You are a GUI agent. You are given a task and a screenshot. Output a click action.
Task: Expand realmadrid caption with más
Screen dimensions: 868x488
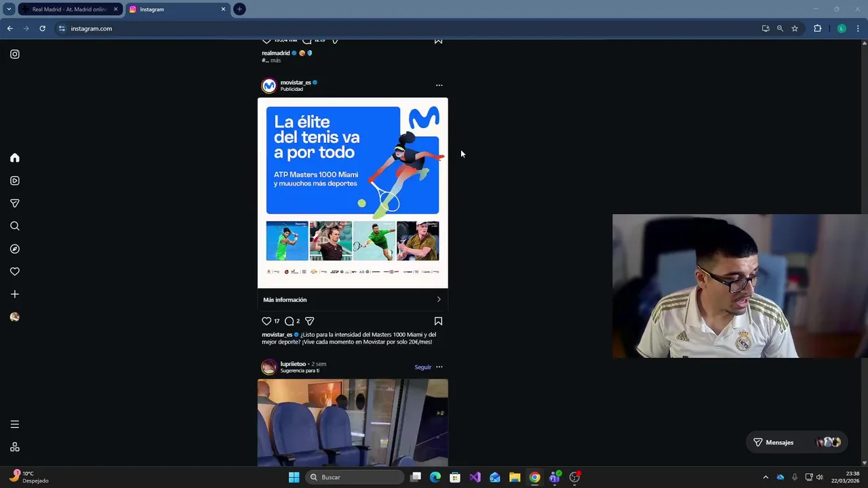tap(275, 60)
